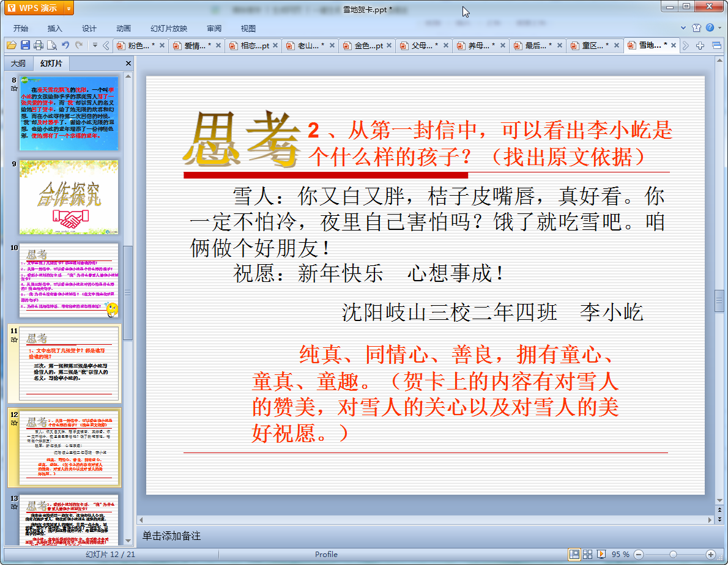
Task: Select slide 8 thumbnail
Action: point(69,113)
